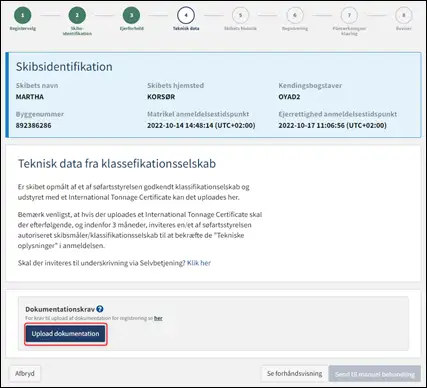Click the Dokumentationskrav help question icon

(x=100, y=309)
